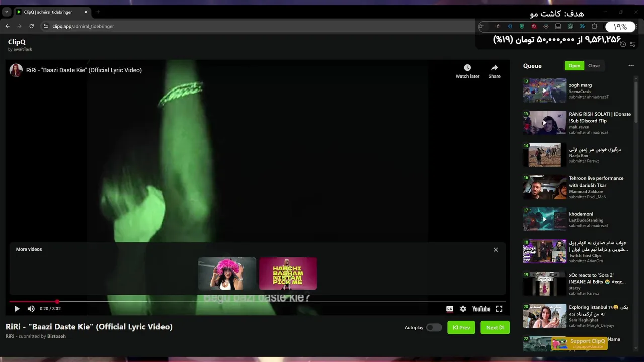Turn on closed captions (CC)
Screen dimensions: 644x362
450,309
